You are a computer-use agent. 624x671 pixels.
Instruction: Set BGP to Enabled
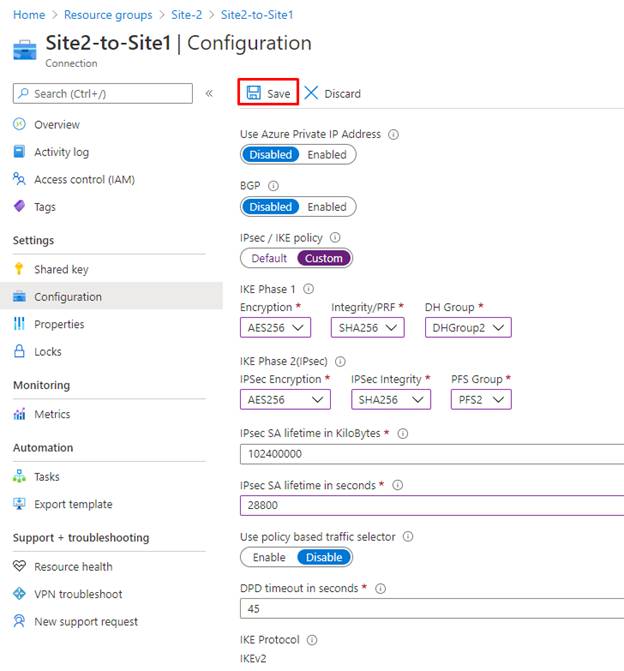327,207
